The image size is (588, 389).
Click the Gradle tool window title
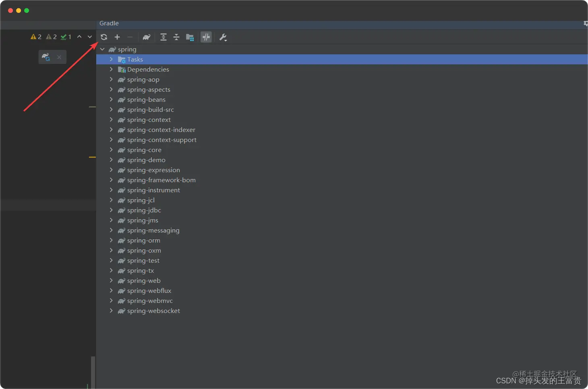109,23
